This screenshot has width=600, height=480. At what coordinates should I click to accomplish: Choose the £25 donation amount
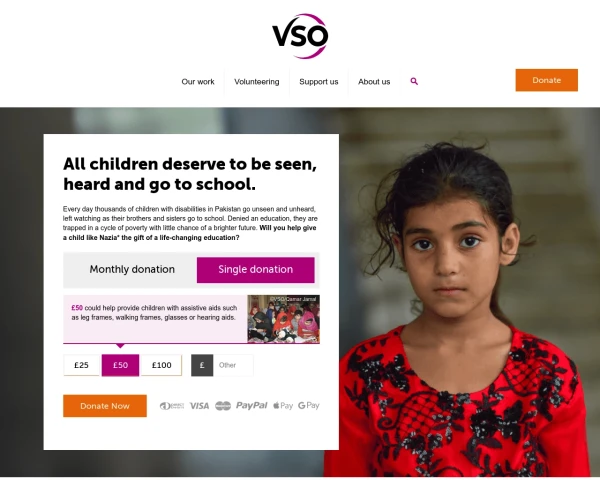[81, 365]
